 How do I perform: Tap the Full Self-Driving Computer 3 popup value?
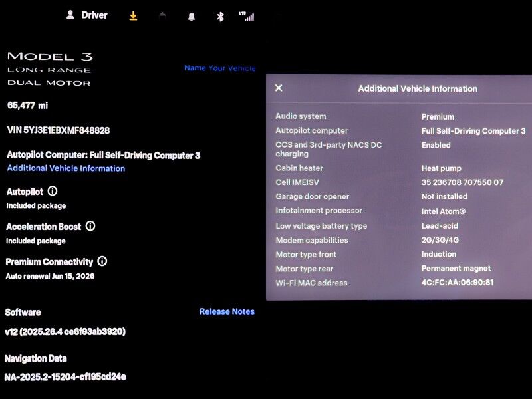pos(473,131)
